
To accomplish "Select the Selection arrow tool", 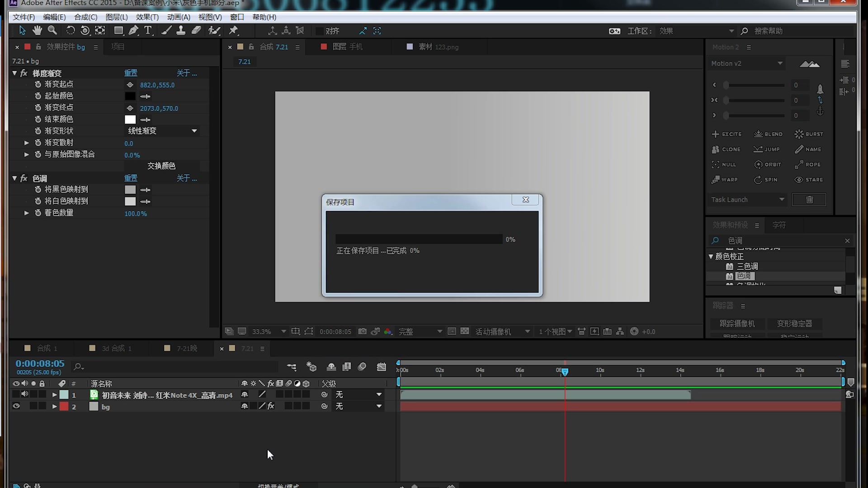I will tap(22, 30).
